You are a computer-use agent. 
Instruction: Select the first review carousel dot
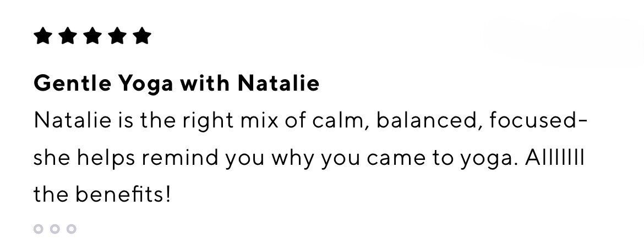(38, 229)
